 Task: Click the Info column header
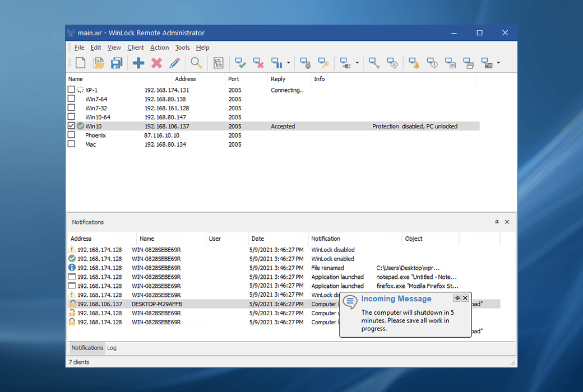[393, 79]
